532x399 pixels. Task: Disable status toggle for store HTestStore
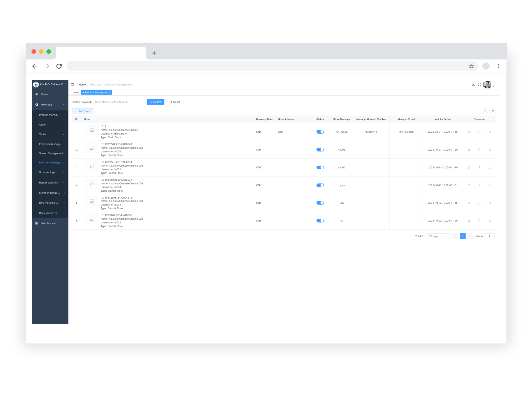pyautogui.click(x=320, y=132)
